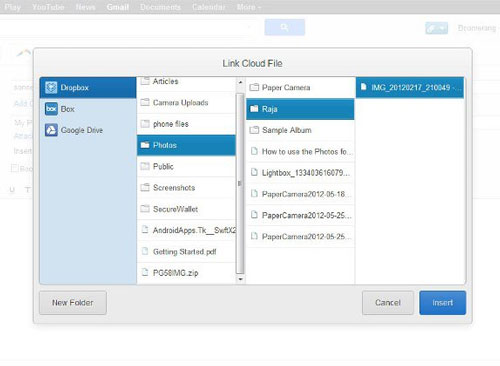This screenshot has height=366, width=500.
Task: Click the Lightbox file icon
Action: 254,172
